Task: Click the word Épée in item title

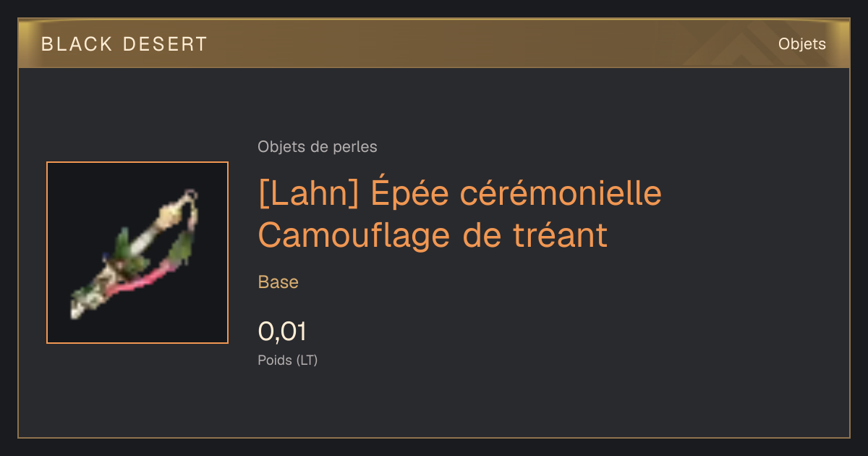Action: [x=405, y=194]
